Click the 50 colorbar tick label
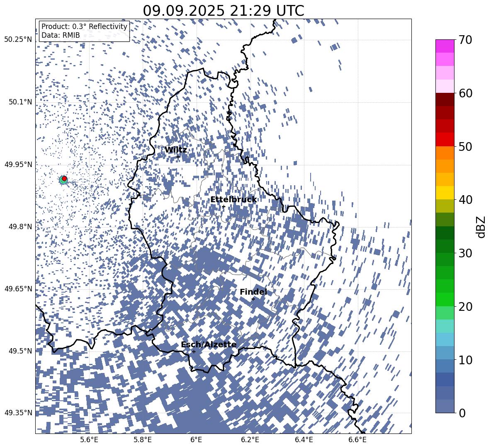Viewport: 491px width, 448px height. pyautogui.click(x=465, y=147)
